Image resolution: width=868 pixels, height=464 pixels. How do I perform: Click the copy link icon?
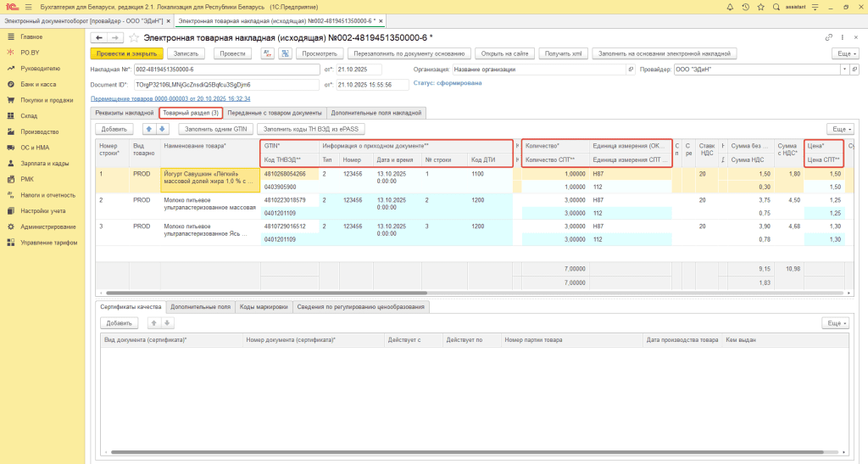coord(828,38)
